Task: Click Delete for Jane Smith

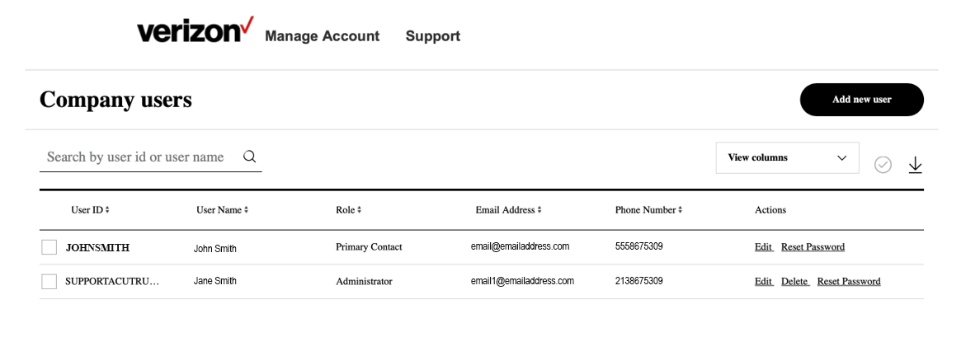Action: point(795,282)
